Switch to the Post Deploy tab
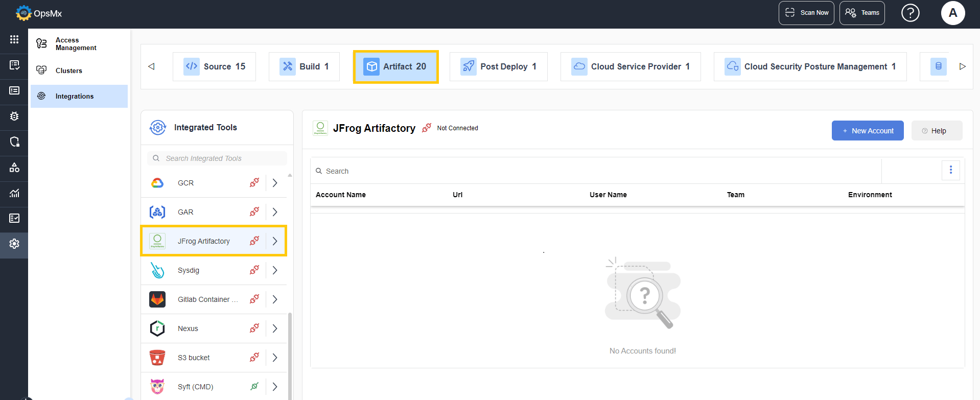980x400 pixels. pos(498,66)
